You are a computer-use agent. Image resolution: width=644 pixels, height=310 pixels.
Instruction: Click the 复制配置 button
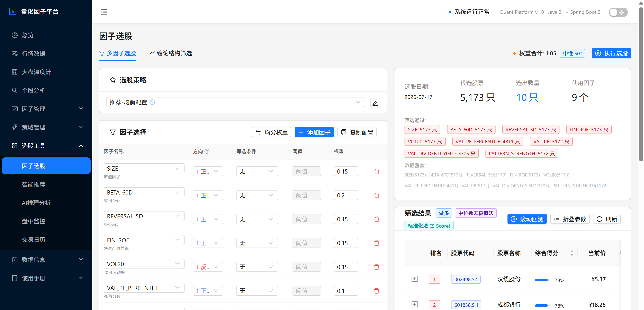(357, 132)
